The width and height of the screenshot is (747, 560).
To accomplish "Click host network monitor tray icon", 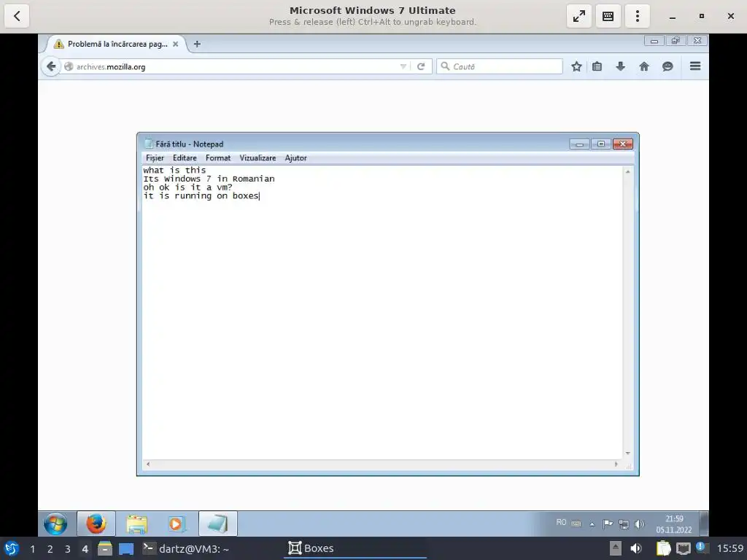I will [684, 549].
